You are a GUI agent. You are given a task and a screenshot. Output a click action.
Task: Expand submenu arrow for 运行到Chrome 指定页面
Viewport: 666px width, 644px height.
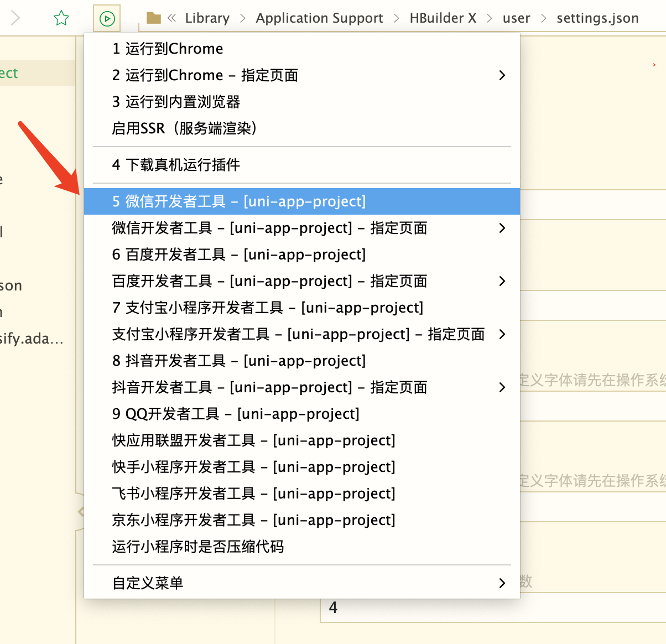[x=502, y=75]
